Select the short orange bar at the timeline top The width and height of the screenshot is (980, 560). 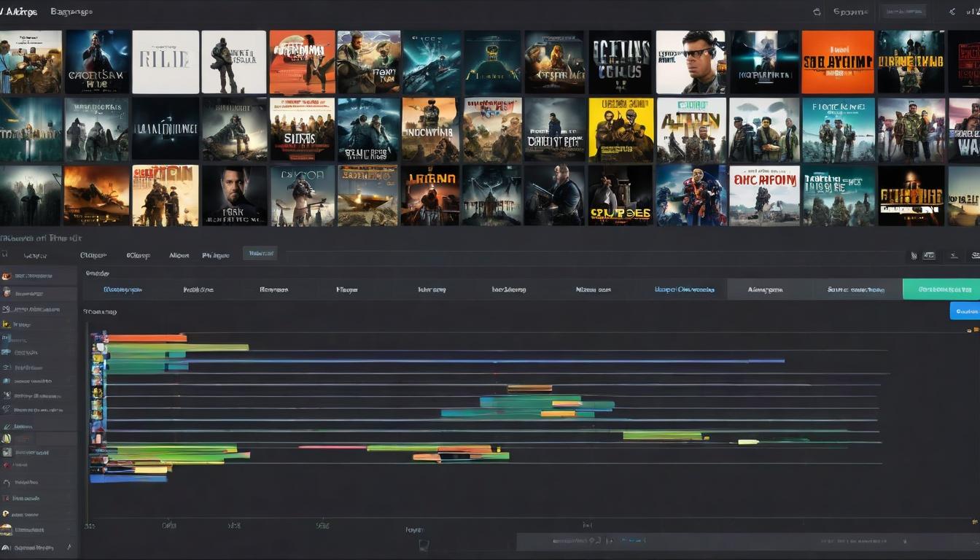click(x=147, y=338)
